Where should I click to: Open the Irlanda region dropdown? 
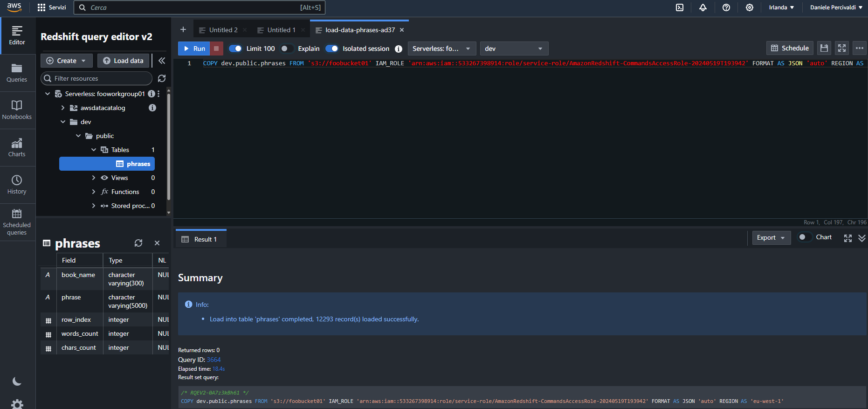781,7
